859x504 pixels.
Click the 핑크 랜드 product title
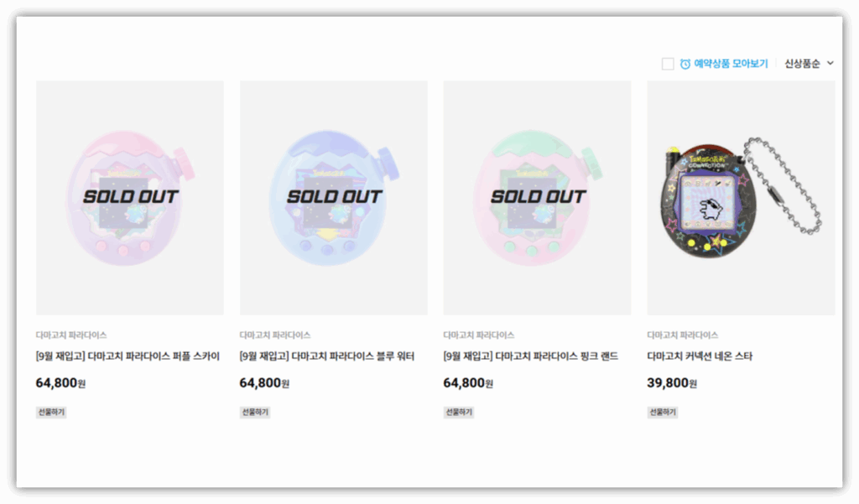point(531,356)
